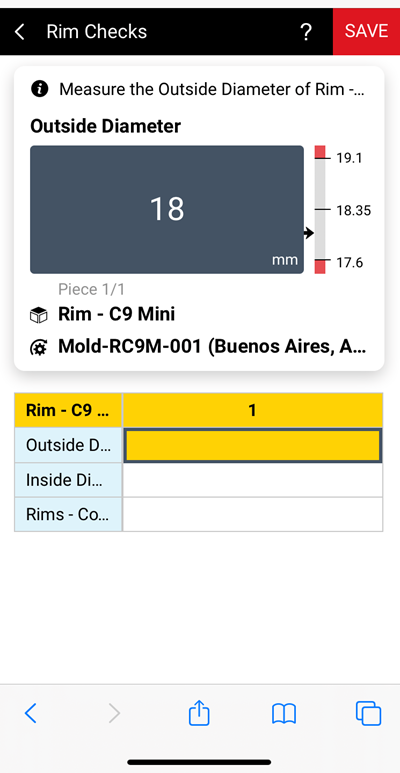Click the Outside Diameter value box showing 18
The height and width of the screenshot is (773, 400).
tap(167, 209)
